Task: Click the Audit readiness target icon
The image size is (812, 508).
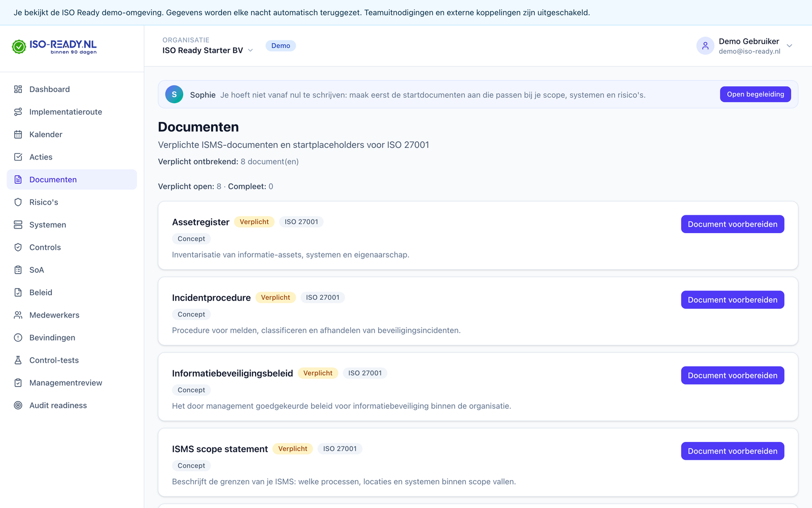Action: [x=18, y=405]
